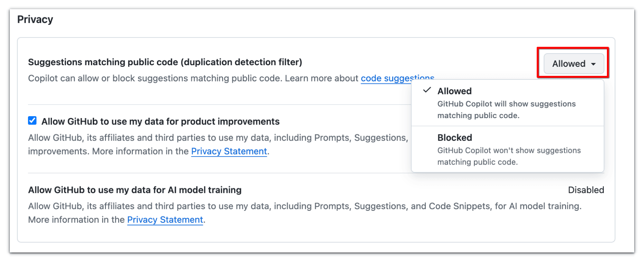Image resolution: width=644 pixels, height=263 pixels.
Task: Select the Allowed option in the menu
Action: coord(454,91)
